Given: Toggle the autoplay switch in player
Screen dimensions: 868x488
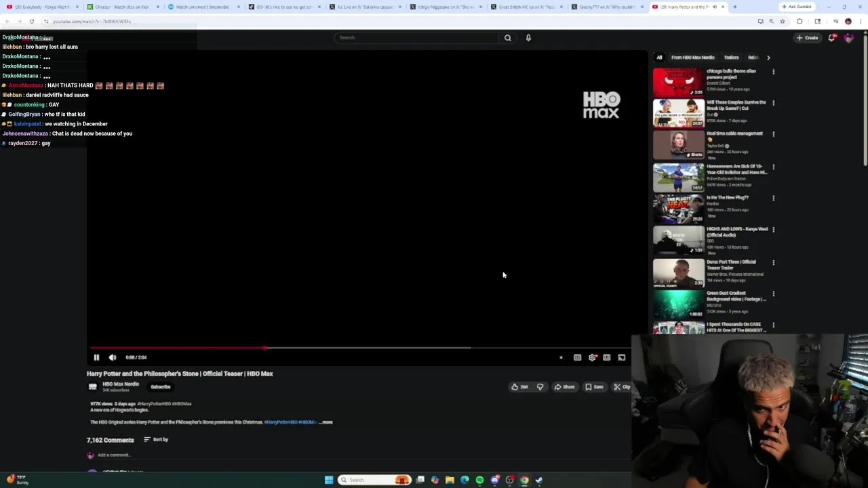Looking at the screenshot, I should point(561,357).
